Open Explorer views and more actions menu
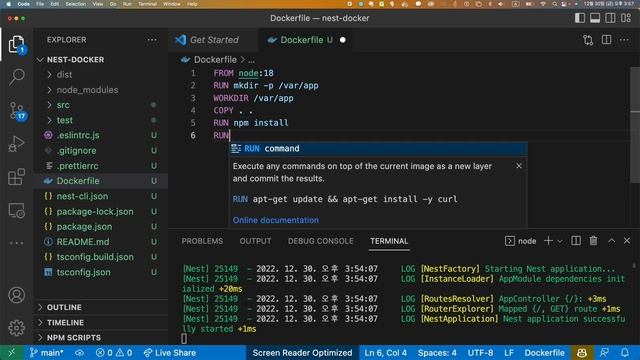 click(x=152, y=40)
